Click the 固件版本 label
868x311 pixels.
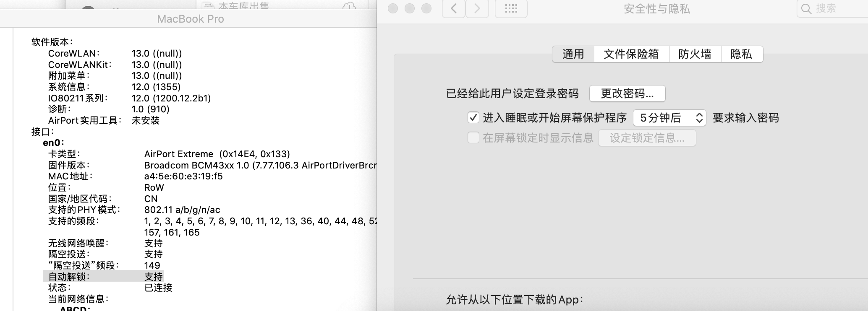[x=69, y=165]
